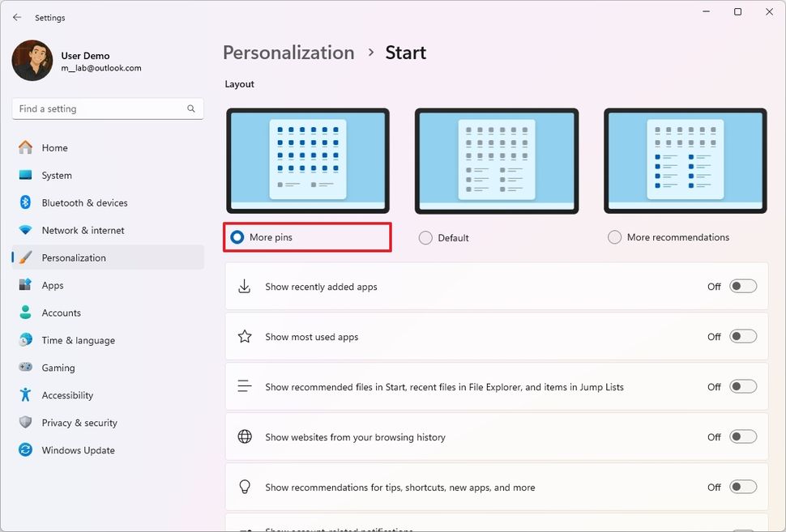Navigate to Time & language settings
Image resolution: width=786 pixels, height=532 pixels.
tap(78, 341)
